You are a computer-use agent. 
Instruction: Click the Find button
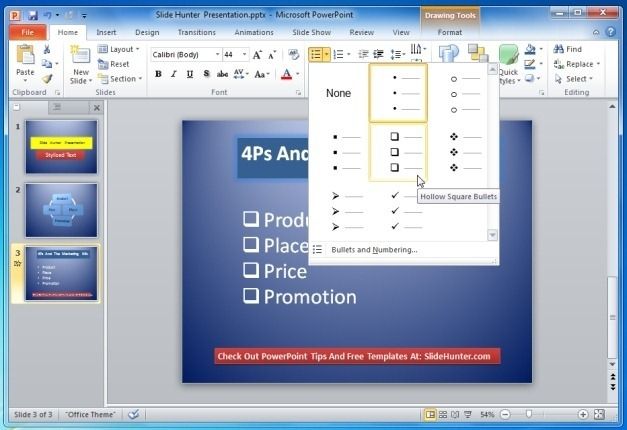click(x=568, y=49)
